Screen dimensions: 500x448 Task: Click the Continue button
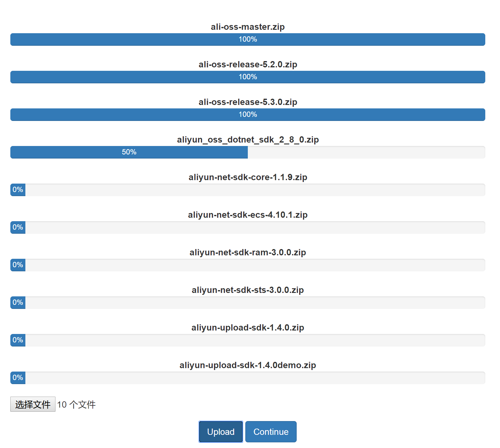pos(271,432)
